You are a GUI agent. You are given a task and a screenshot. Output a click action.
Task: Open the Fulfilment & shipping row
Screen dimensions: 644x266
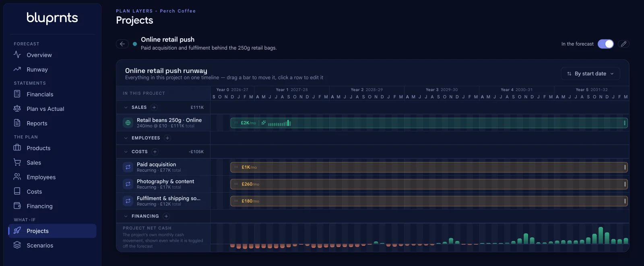pyautogui.click(x=163, y=201)
